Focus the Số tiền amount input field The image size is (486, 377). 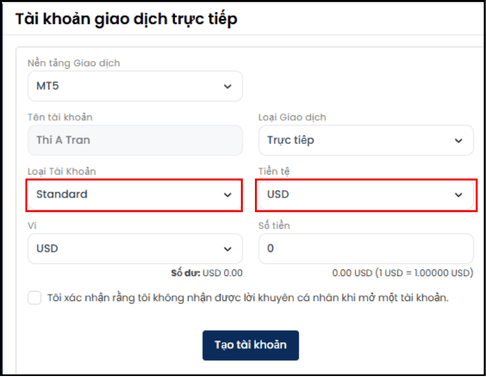click(366, 249)
